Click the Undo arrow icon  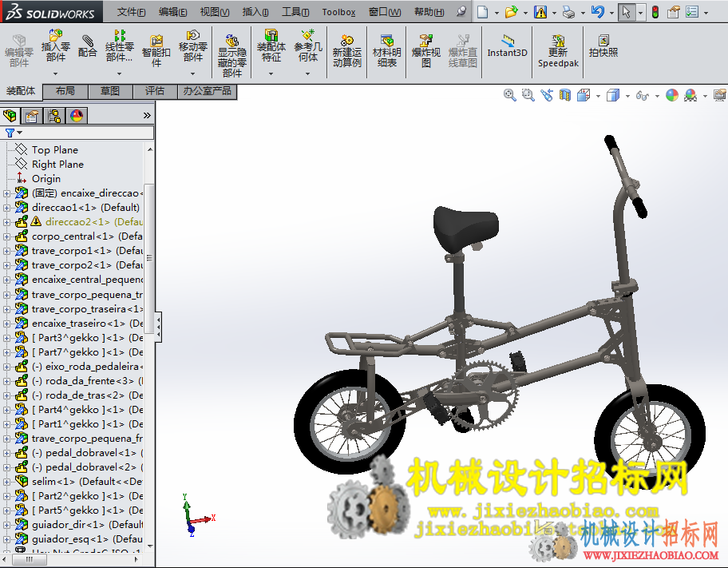point(597,12)
